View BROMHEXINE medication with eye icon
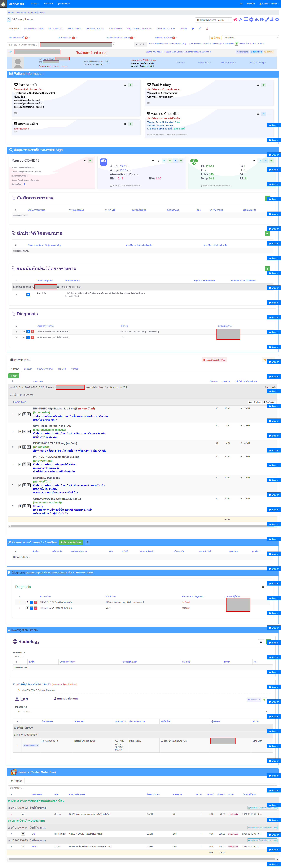Image resolution: width=281 pixels, height=868 pixels. [x=20, y=414]
